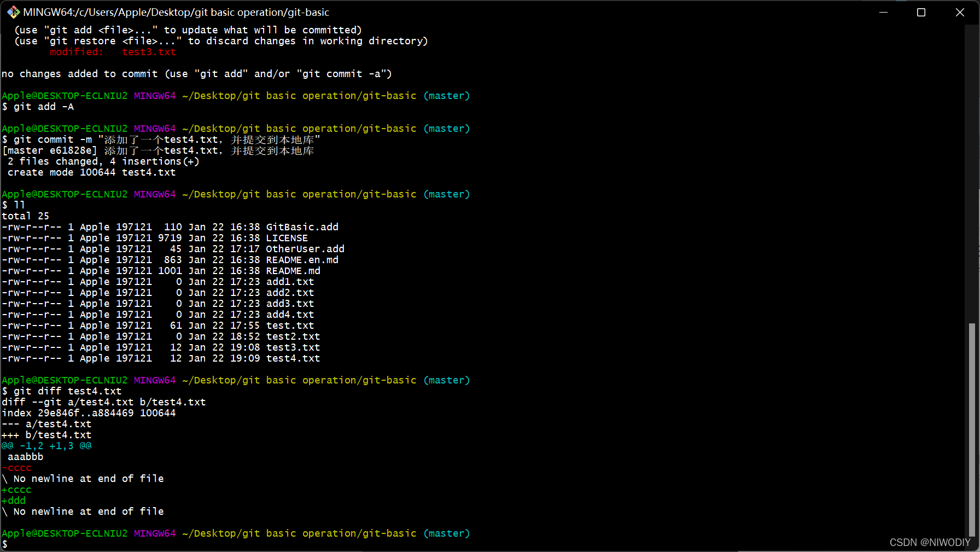Click the '[master e61828e]' commit output line
Screen dimensions: 980x552
(158, 150)
